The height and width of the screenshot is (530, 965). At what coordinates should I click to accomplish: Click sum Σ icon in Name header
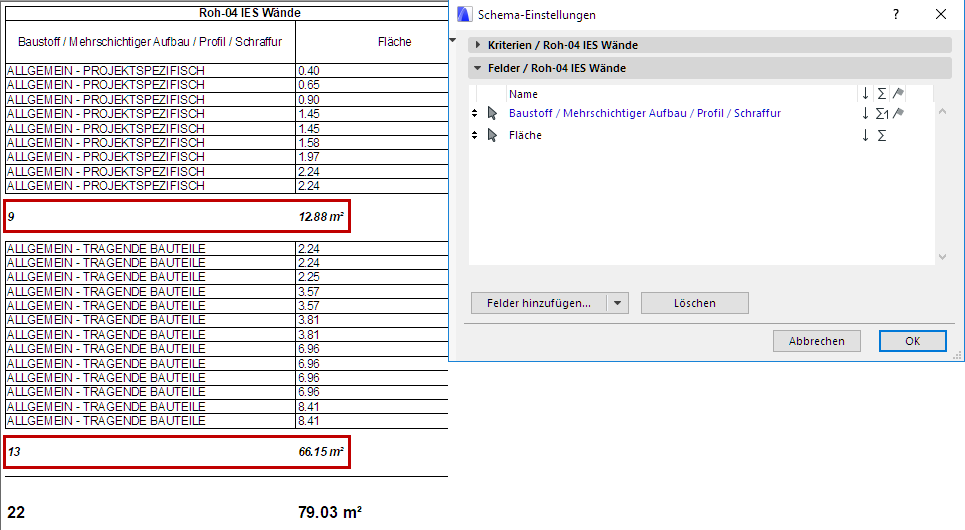tap(882, 94)
